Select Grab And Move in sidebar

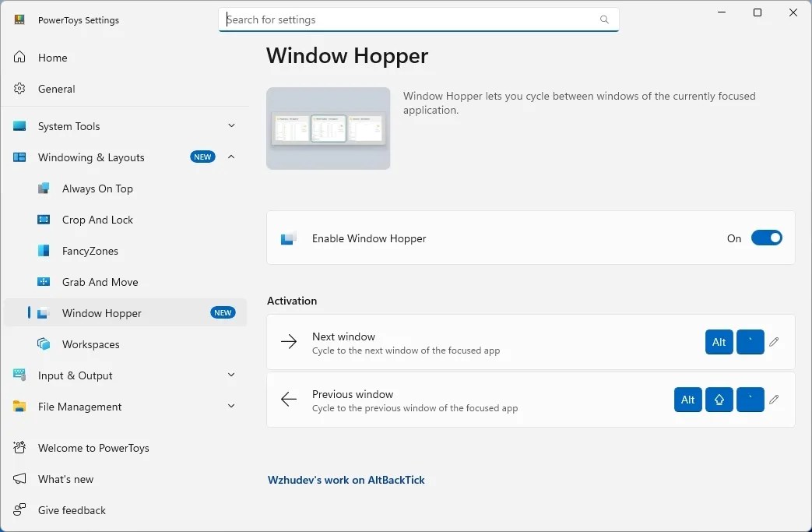click(125, 282)
